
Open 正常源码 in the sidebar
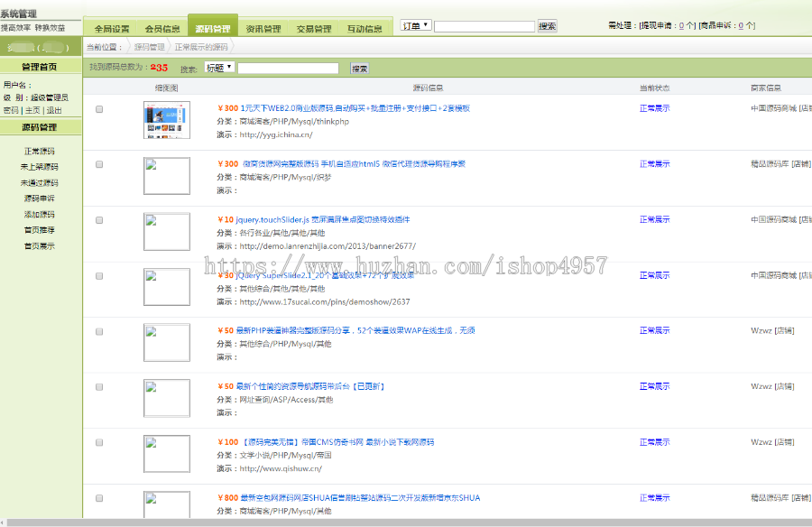(40, 152)
